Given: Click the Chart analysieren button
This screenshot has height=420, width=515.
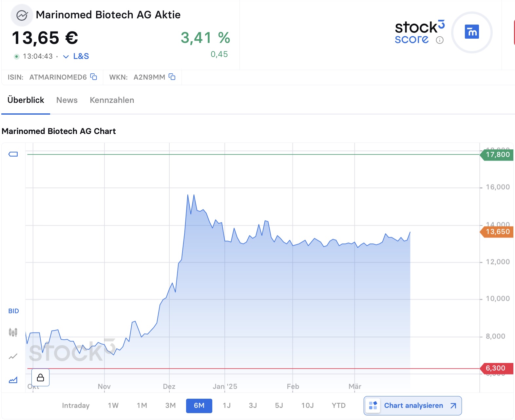Looking at the screenshot, I should (412, 406).
